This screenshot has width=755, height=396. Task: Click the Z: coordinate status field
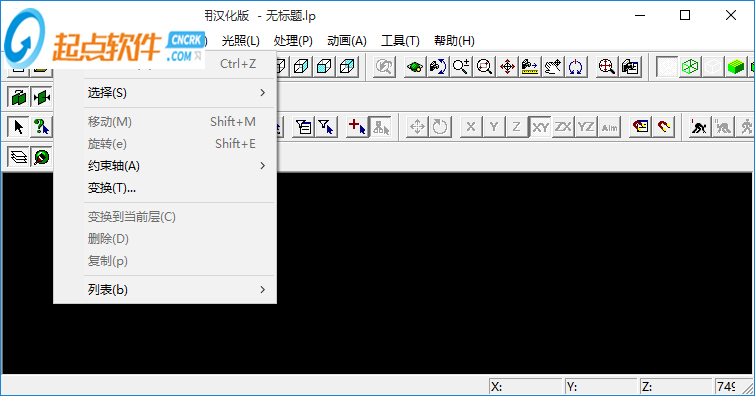[676, 386]
